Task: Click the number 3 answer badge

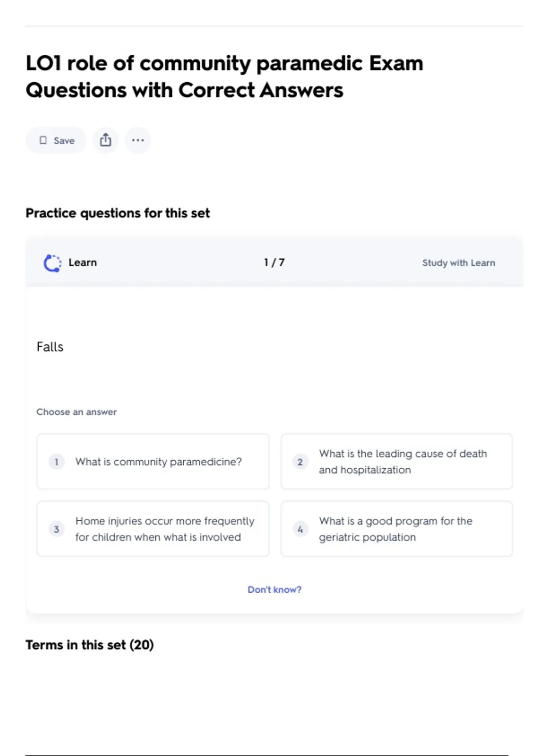Action: tap(57, 529)
